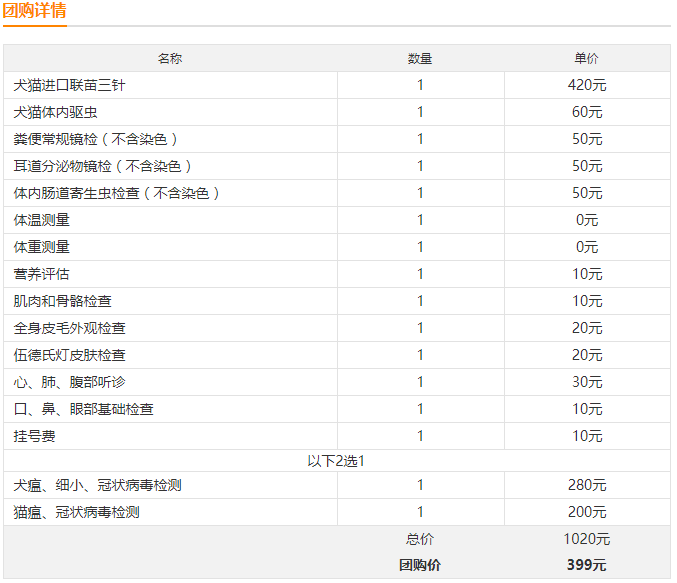
Task: Select the 伍德氏灯皮肤检查 entry
Action: coord(70,355)
